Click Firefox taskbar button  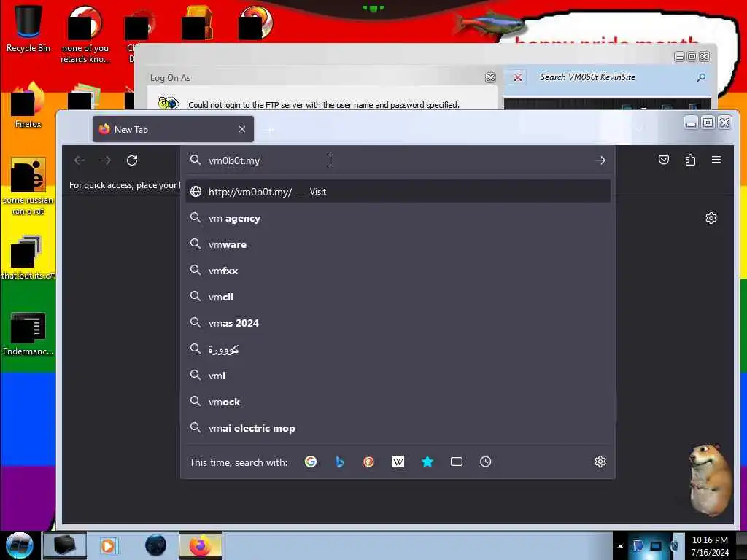[x=201, y=545]
